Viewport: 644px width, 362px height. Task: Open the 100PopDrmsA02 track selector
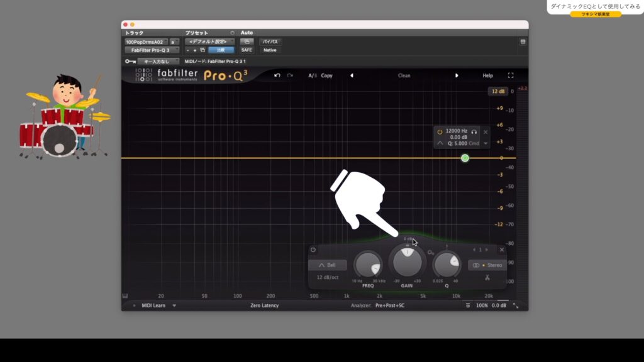[x=146, y=42]
